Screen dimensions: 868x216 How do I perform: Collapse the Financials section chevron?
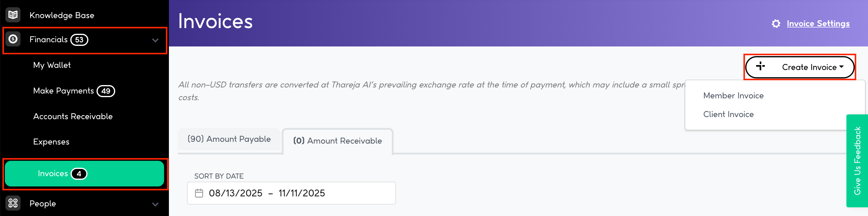click(155, 40)
